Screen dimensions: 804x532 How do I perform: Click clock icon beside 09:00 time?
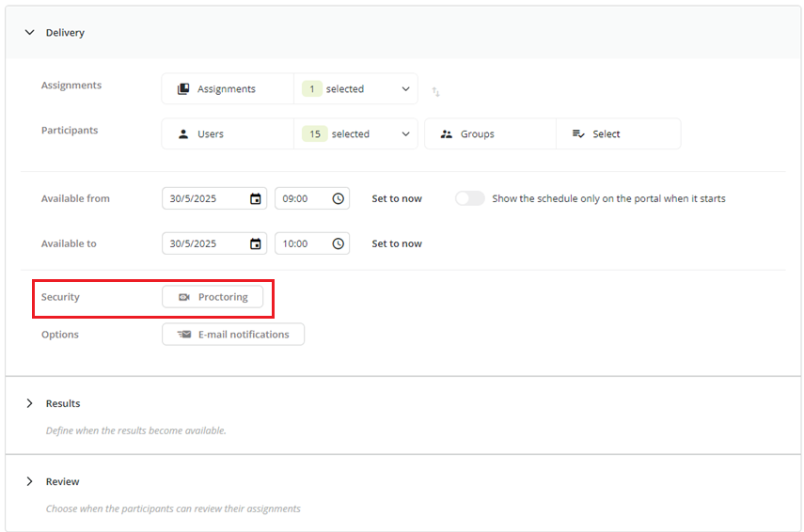click(338, 199)
